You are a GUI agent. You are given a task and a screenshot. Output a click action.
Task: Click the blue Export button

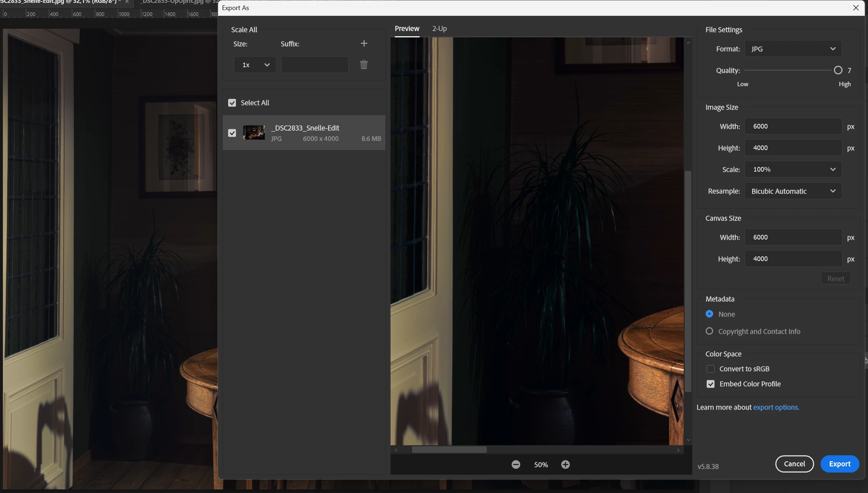[x=839, y=464]
